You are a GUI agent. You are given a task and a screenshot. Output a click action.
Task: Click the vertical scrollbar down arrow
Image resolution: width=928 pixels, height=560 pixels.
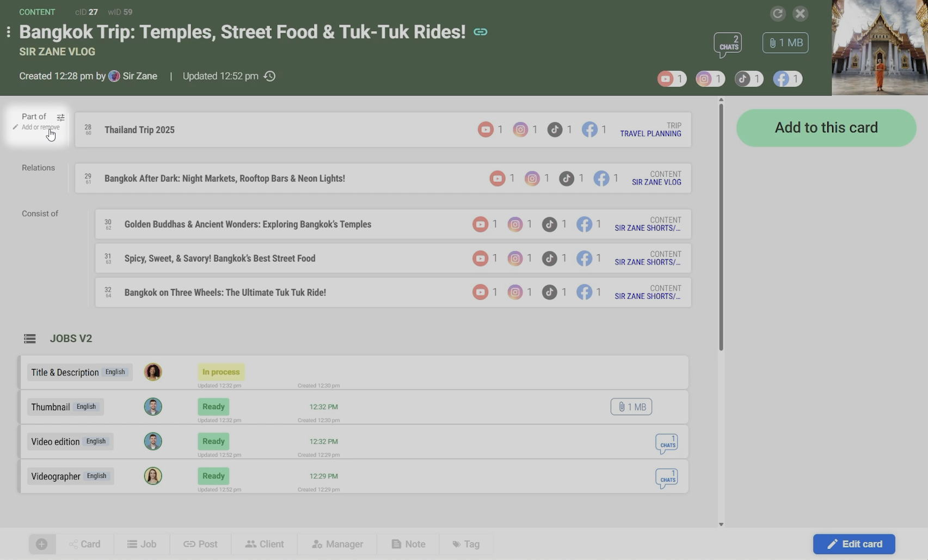(x=721, y=524)
